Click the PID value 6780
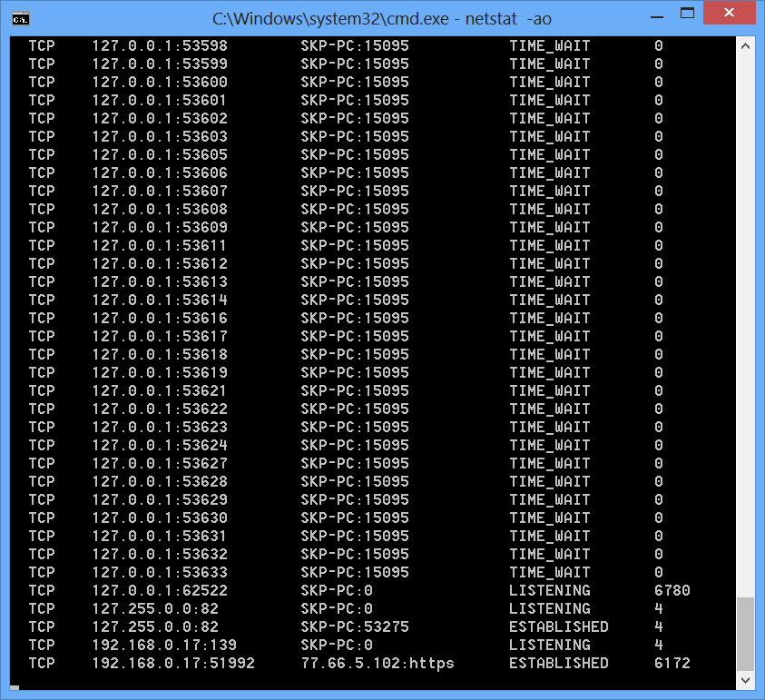Image resolution: width=765 pixels, height=700 pixels. [672, 591]
